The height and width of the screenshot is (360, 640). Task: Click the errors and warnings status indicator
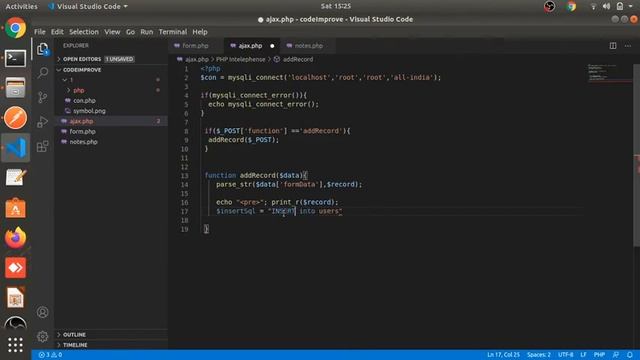point(50,355)
